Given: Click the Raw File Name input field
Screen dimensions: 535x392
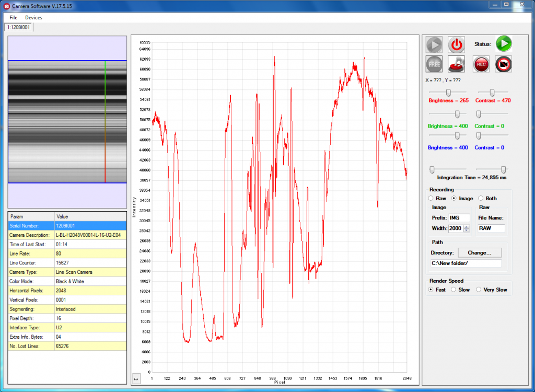Looking at the screenshot, I should [491, 228].
